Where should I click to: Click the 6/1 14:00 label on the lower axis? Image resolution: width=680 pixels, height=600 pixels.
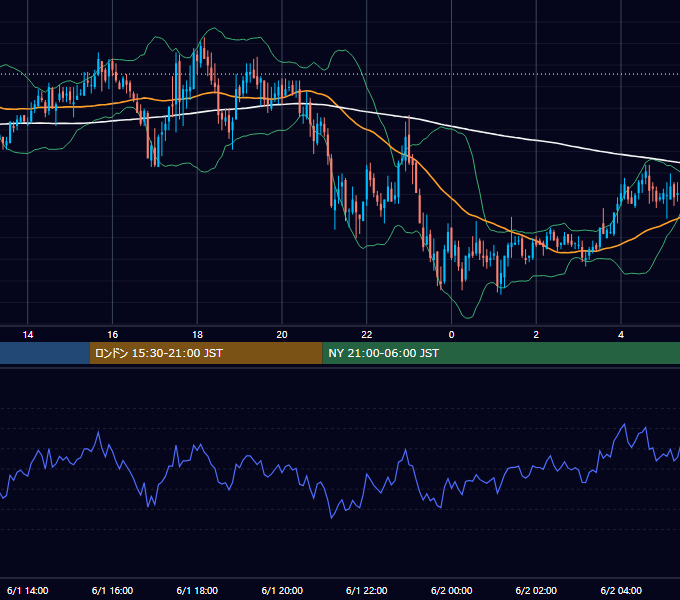[28, 590]
